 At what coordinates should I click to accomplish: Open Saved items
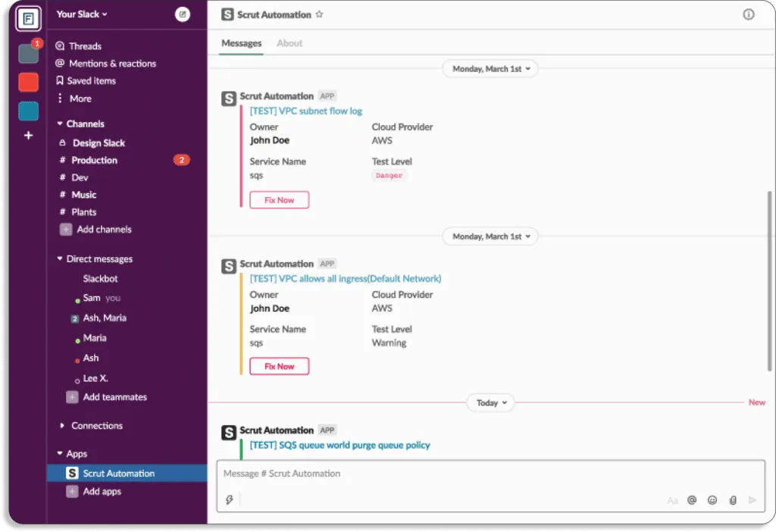coord(86,80)
